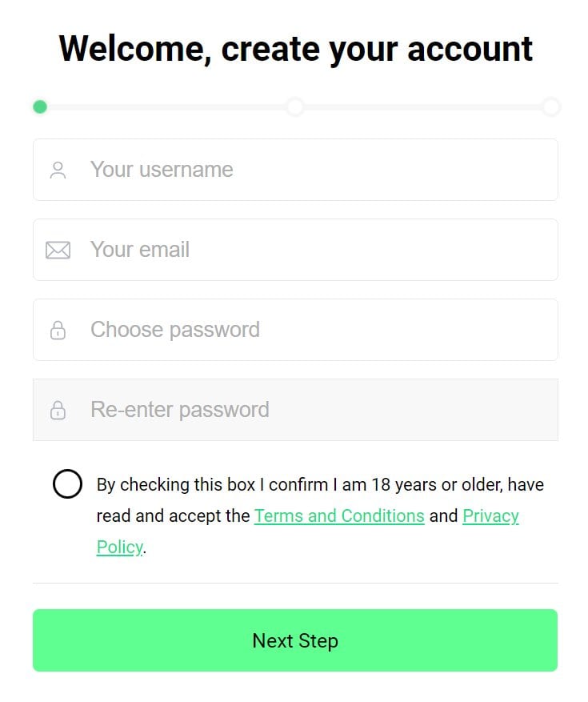Viewport: 588px width, 702px height.
Task: Click the green filled progress dot
Action: tap(41, 106)
